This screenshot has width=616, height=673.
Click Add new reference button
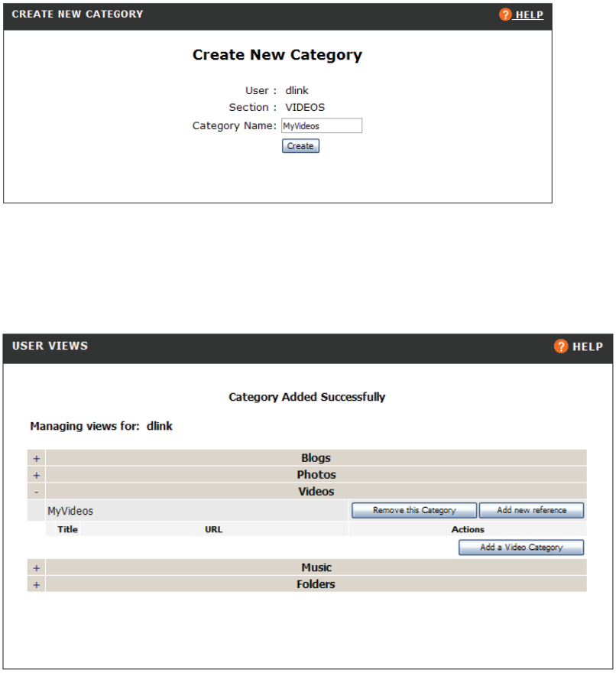531,510
